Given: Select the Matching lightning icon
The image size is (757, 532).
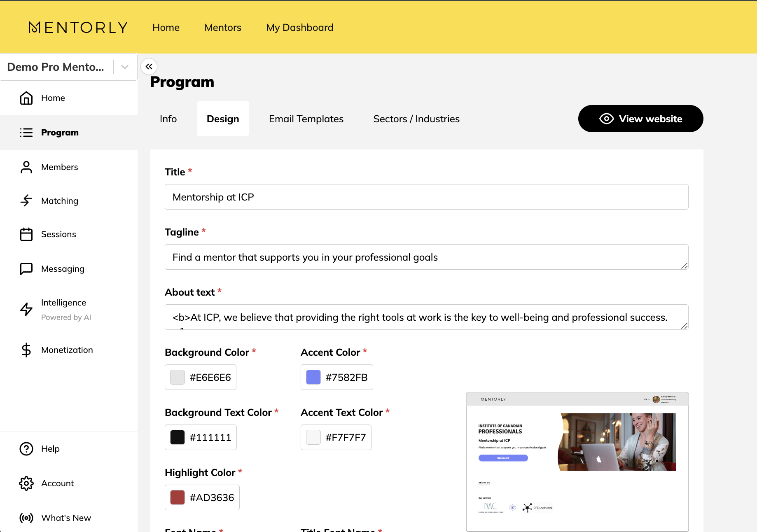Looking at the screenshot, I should pos(26,201).
